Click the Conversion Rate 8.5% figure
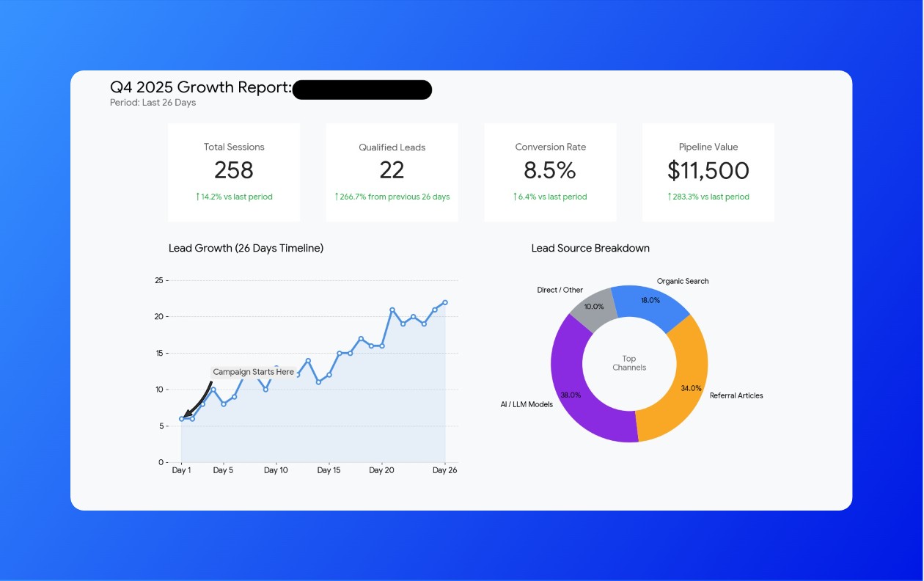 point(550,170)
